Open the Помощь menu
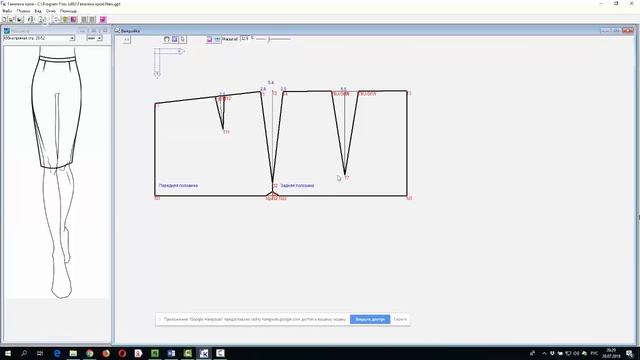The height and width of the screenshot is (360, 640). click(68, 11)
